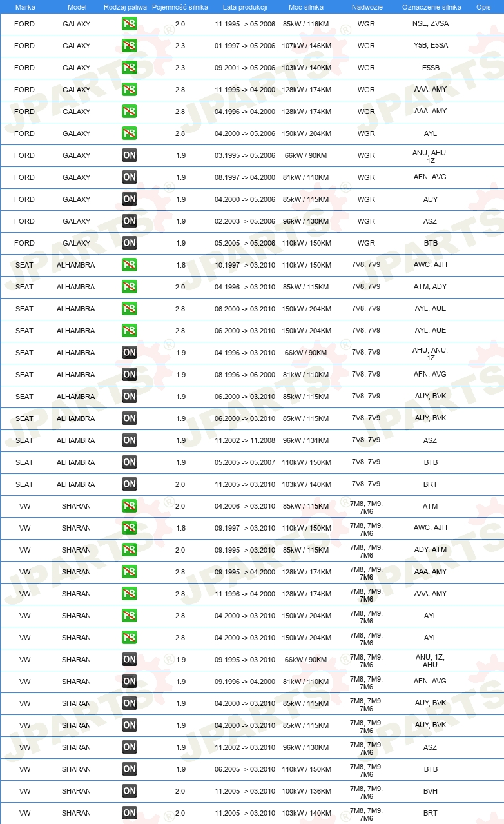Click petrol icon in VW Sharan AWC, AJH row

click(x=130, y=528)
